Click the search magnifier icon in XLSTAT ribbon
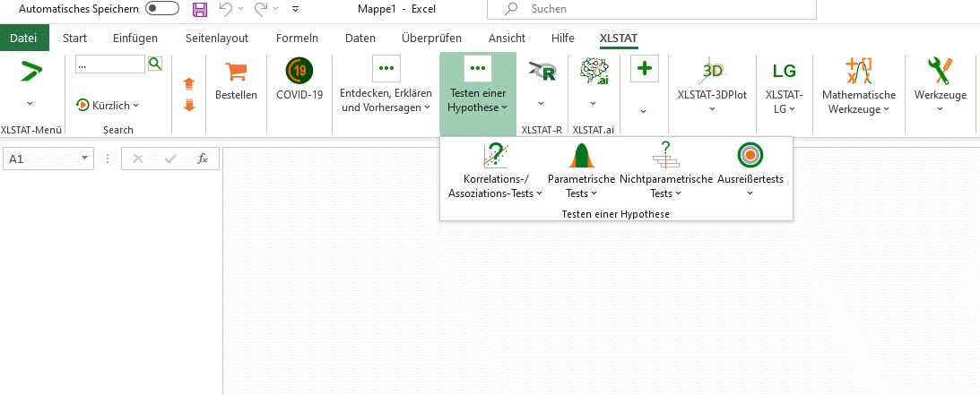 154,64
